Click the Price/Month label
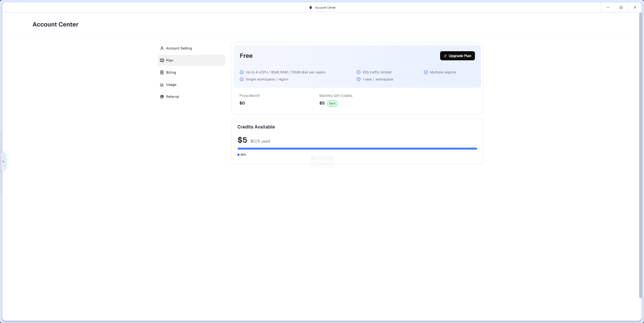This screenshot has height=323, width=644. pyautogui.click(x=250, y=95)
